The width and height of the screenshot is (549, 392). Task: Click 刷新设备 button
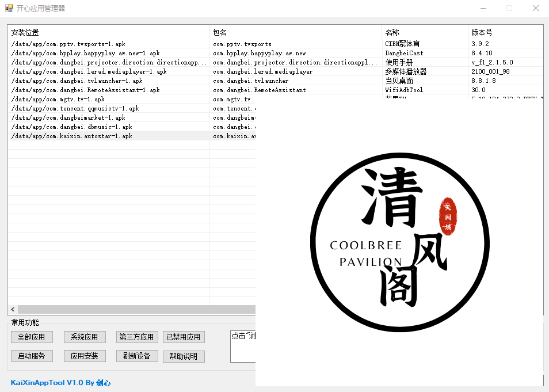137,356
